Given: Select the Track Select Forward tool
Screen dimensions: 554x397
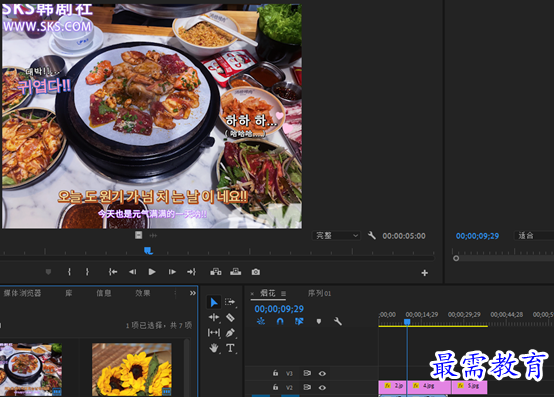Looking at the screenshot, I should (x=230, y=302).
